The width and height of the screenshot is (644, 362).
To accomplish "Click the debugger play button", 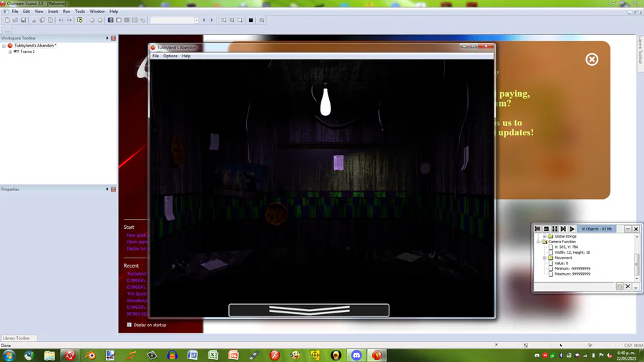I will [572, 229].
